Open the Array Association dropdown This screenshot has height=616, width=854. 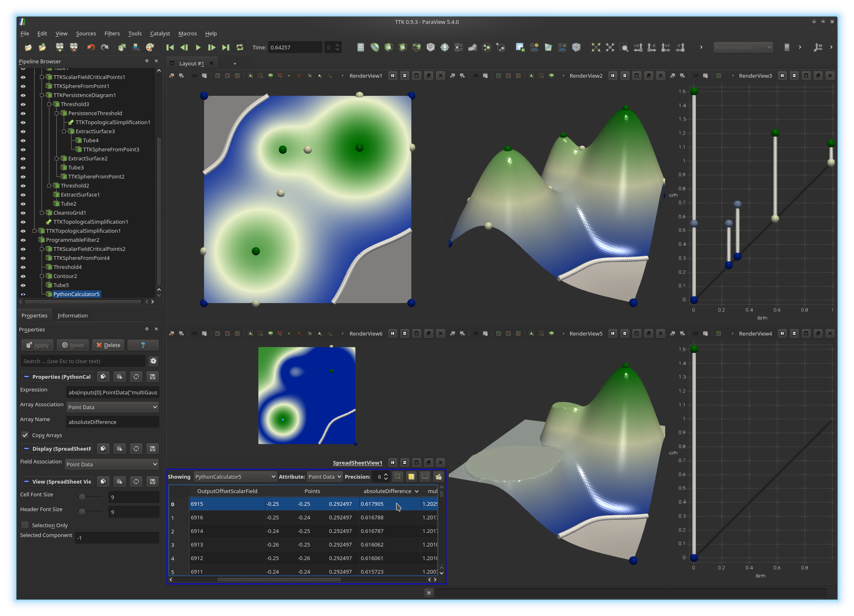click(112, 407)
